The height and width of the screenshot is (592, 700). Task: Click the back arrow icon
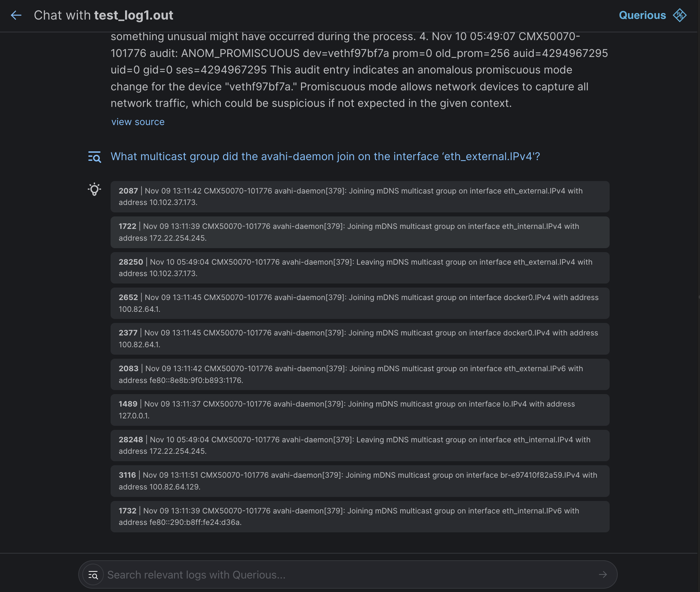(x=16, y=15)
